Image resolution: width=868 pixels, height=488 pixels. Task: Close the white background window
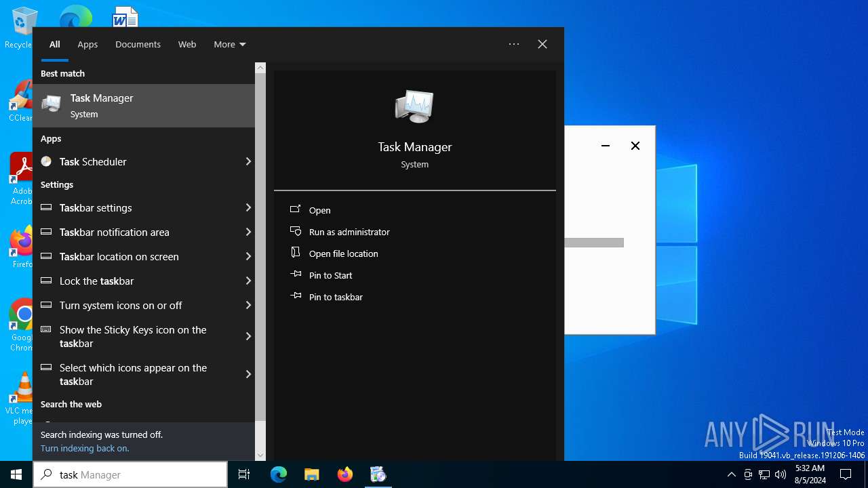pyautogui.click(x=635, y=146)
